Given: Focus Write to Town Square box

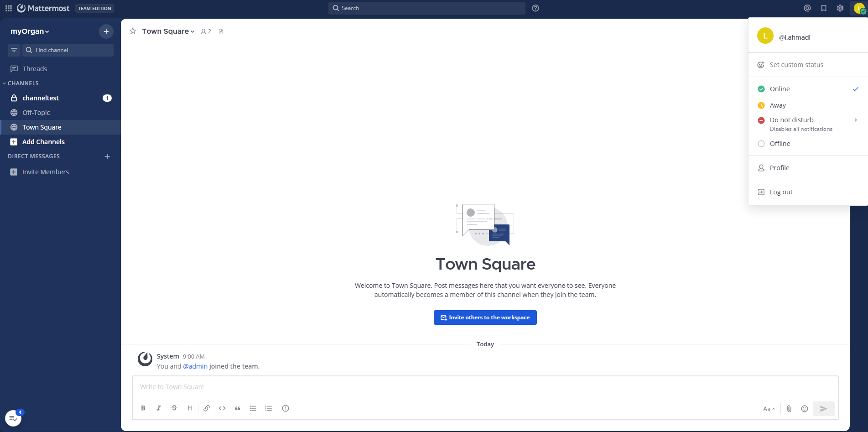Looking at the screenshot, I should pyautogui.click(x=485, y=387).
